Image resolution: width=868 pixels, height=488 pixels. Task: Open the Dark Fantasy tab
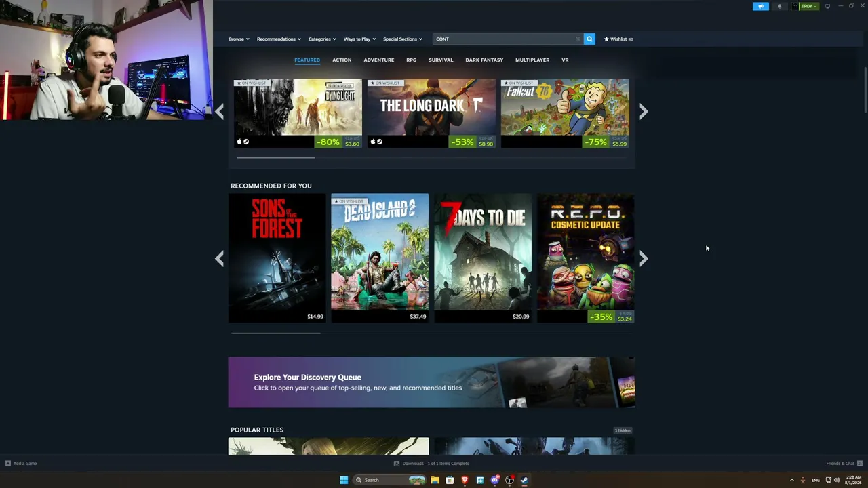pyautogui.click(x=484, y=60)
